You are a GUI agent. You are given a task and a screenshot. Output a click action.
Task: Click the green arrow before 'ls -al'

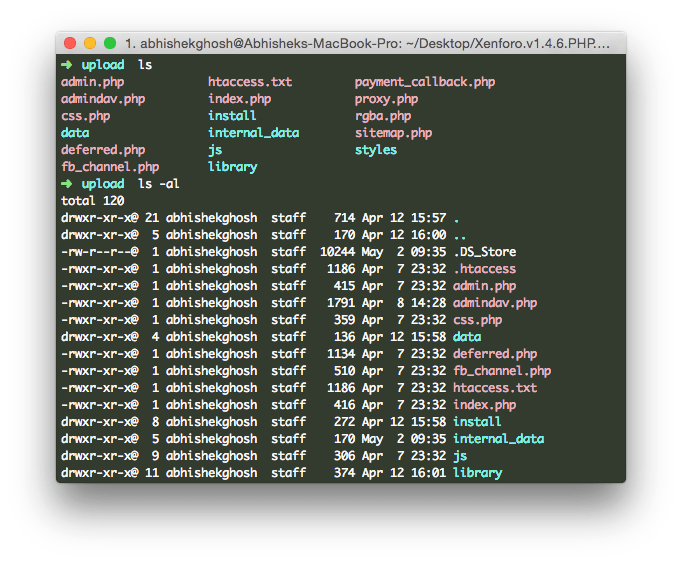(67, 184)
